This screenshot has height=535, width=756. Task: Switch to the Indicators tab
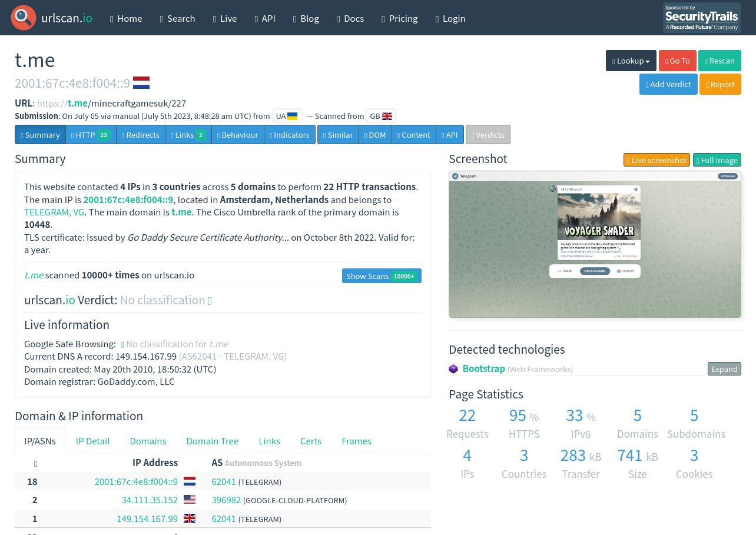tap(290, 135)
